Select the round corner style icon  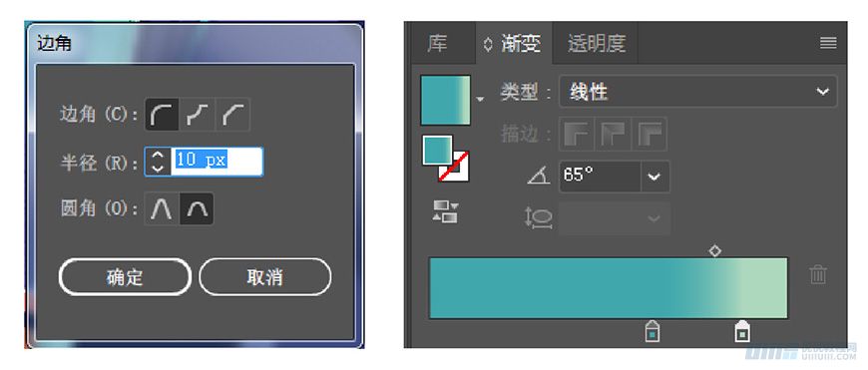click(x=163, y=115)
